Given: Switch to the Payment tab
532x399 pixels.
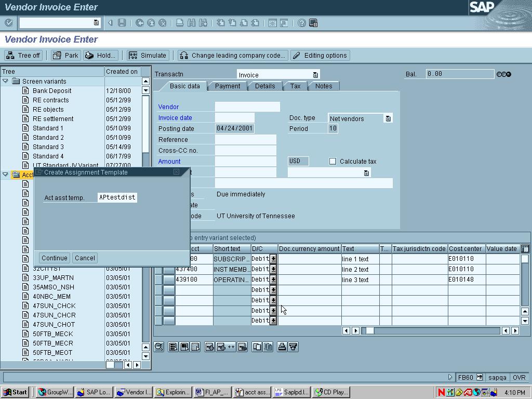Looking at the screenshot, I should tap(228, 86).
